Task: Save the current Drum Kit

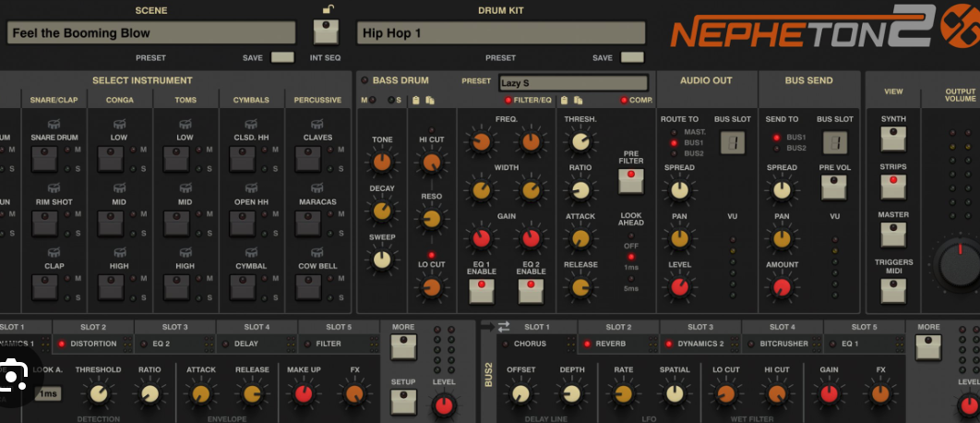Action: (x=632, y=57)
